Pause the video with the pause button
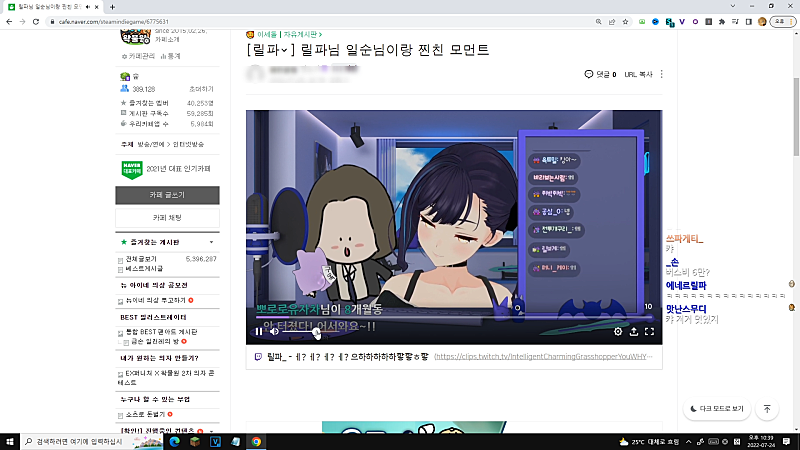This screenshot has height=450, width=800. (x=259, y=332)
